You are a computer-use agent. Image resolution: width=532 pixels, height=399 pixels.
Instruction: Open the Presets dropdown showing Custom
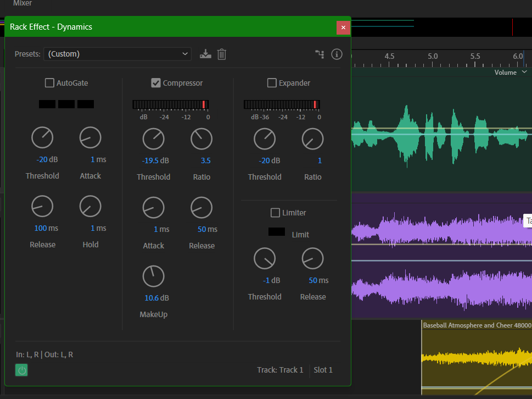(117, 54)
